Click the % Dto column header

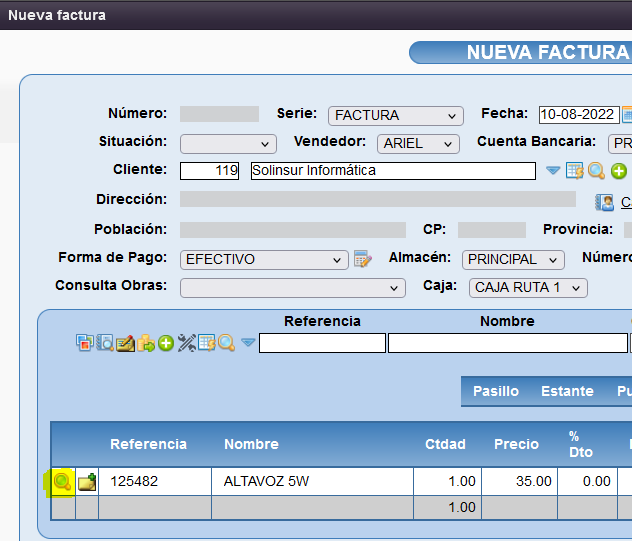pos(581,444)
